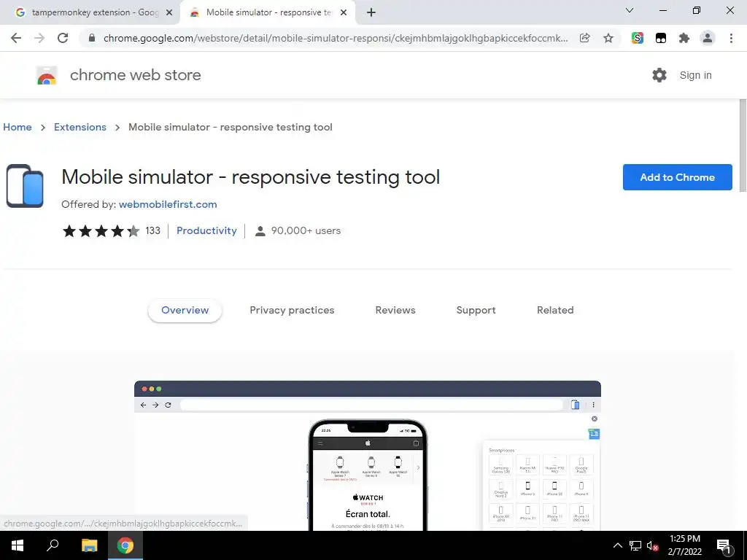Open File Explorer from taskbar
Viewport: 747px width, 560px height.
pos(89,545)
